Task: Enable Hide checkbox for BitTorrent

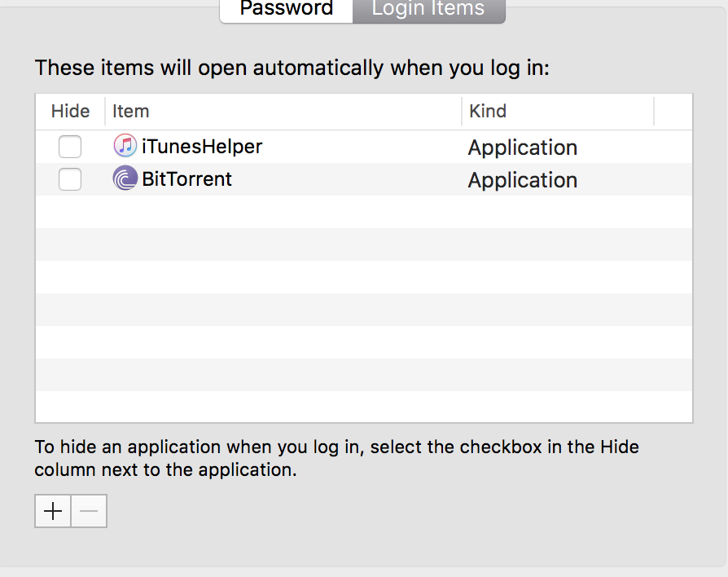Action: pyautogui.click(x=70, y=179)
